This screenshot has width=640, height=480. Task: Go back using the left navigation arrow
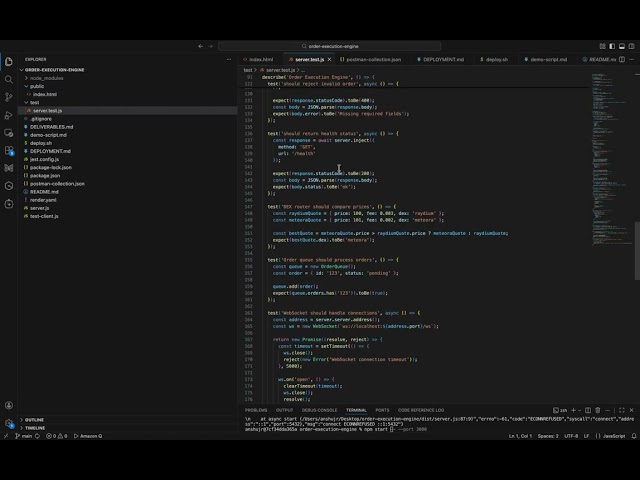(200, 46)
